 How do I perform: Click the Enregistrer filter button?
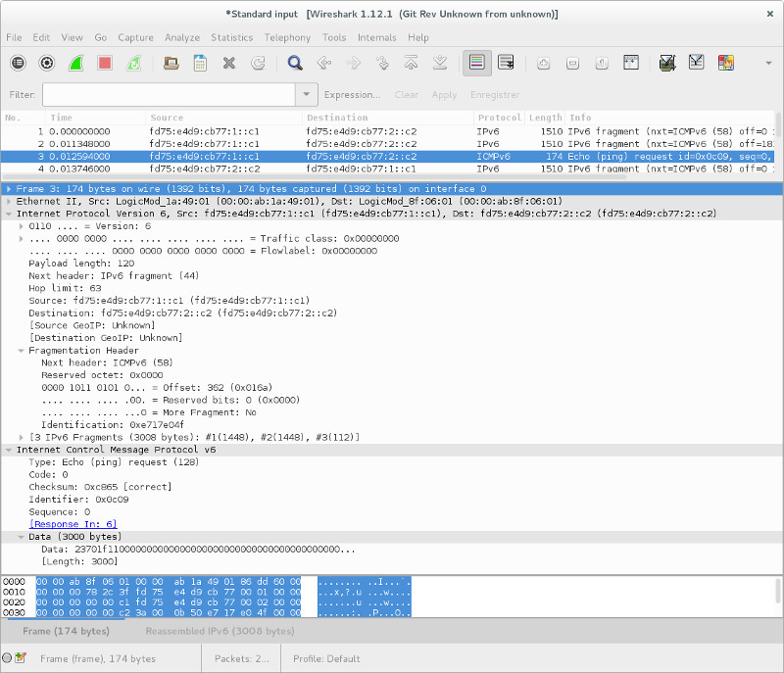pyautogui.click(x=495, y=94)
